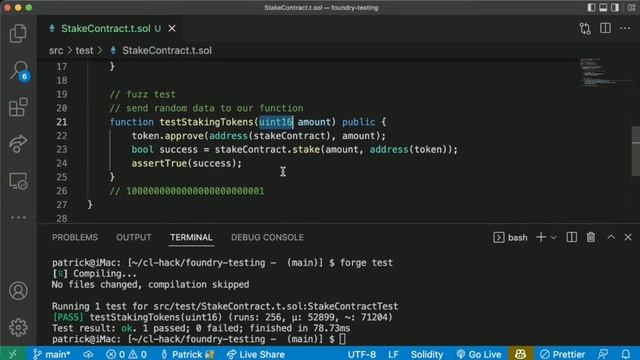The width and height of the screenshot is (640, 360).
Task: Open Customize Layout in title bar
Action: tap(631, 8)
